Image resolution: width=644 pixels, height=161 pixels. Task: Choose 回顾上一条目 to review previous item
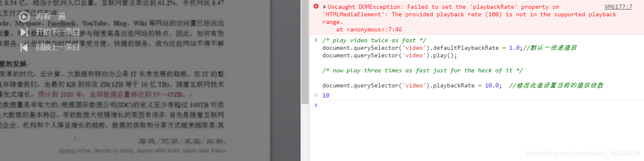57,47
